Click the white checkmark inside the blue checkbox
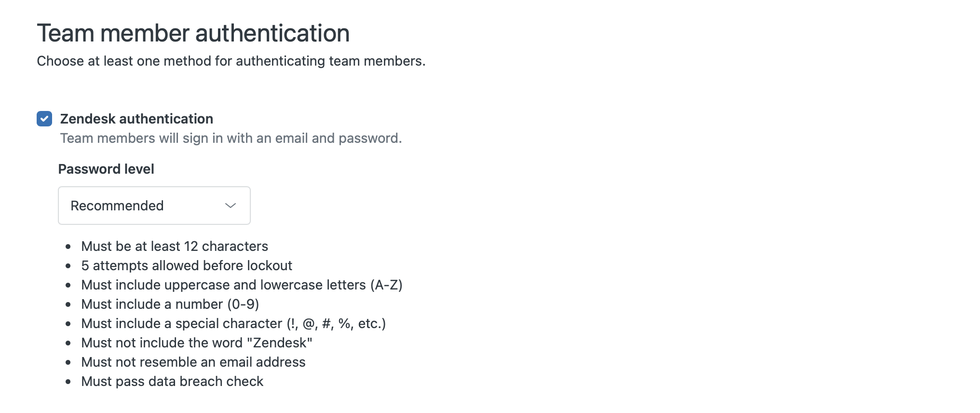Viewport: 980px width, 413px height. (44, 119)
